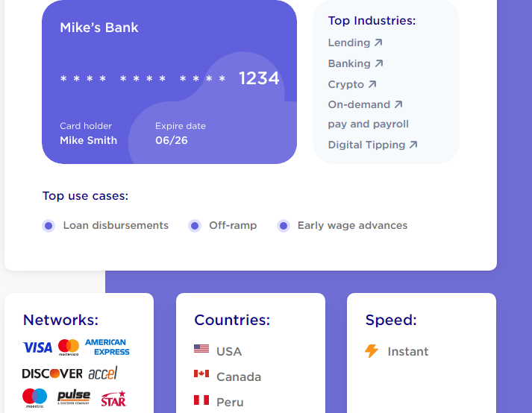The height and width of the screenshot is (413, 532).
Task: Open the Digital Tipping link
Action: pos(372,145)
